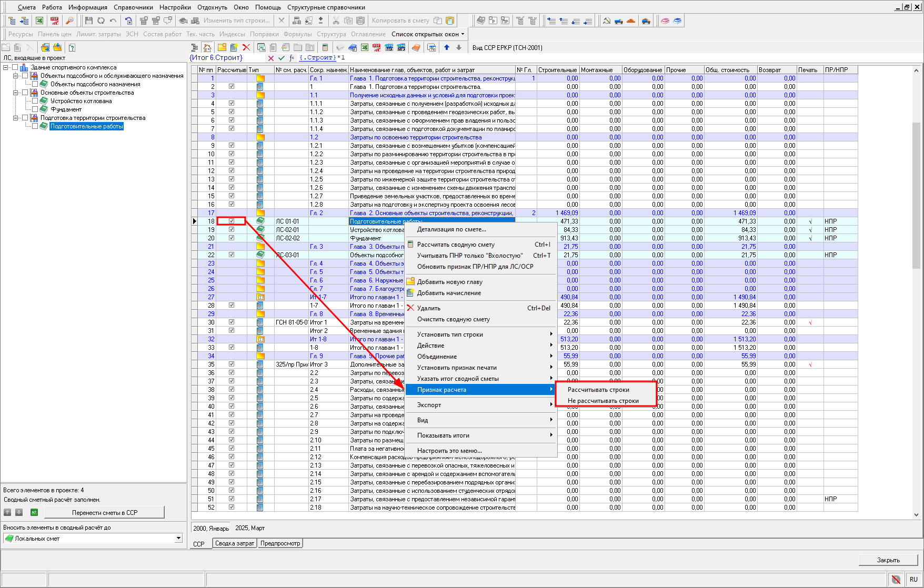This screenshot has width=924, height=588.
Task: Save with the floppy disk icon
Action: [x=88, y=21]
